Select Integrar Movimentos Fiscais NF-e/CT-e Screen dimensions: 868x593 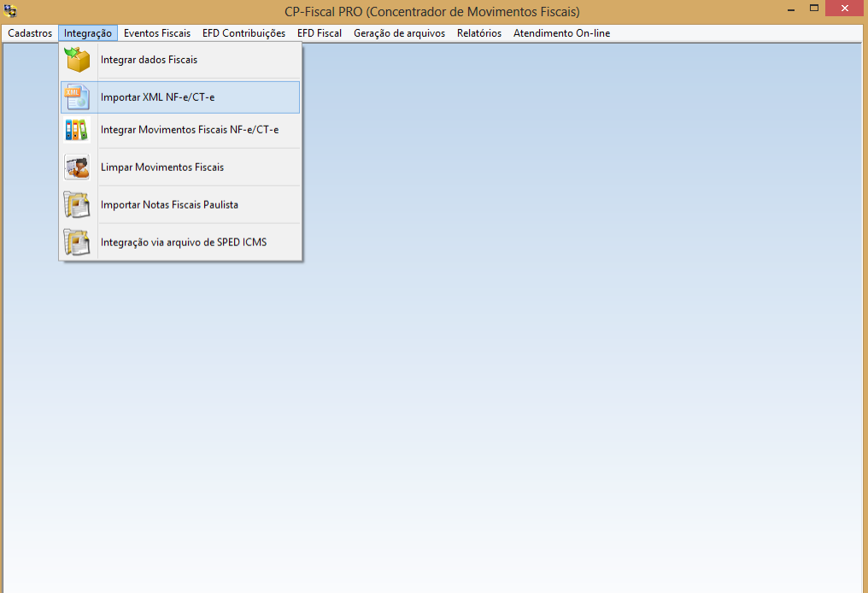pyautogui.click(x=180, y=130)
